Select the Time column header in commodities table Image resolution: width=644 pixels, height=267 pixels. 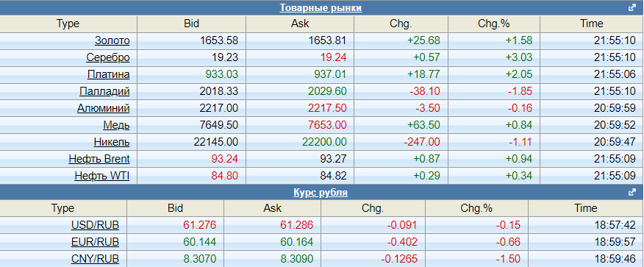(x=592, y=24)
